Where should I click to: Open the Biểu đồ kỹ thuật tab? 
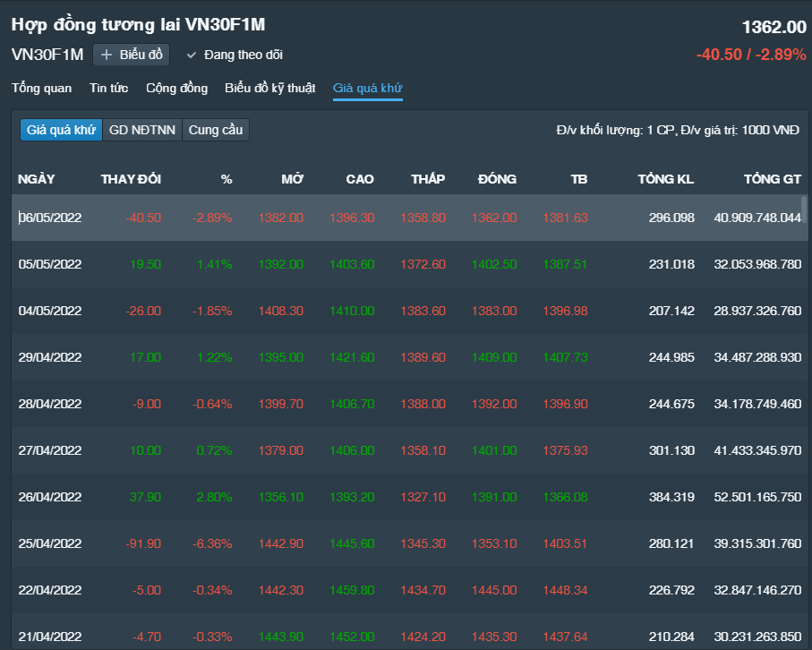(x=269, y=88)
